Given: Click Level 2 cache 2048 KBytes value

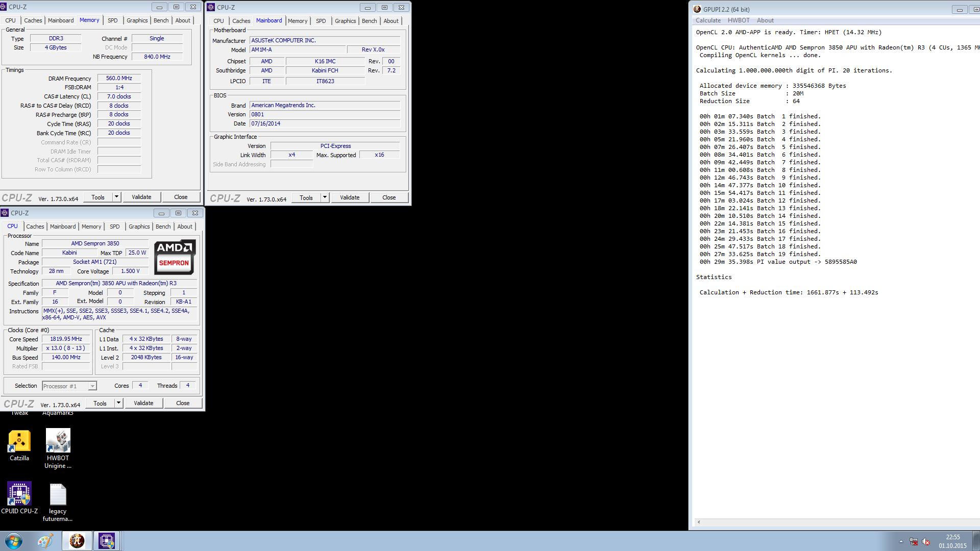Looking at the screenshot, I should [146, 358].
